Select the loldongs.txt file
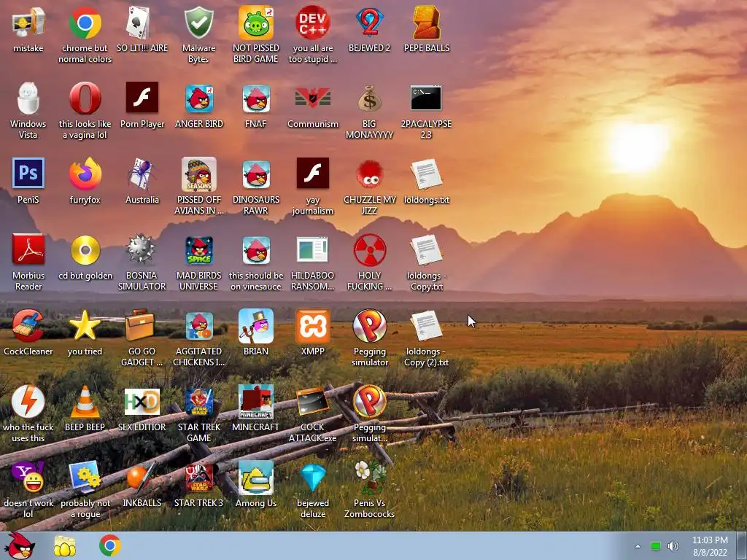This screenshot has width=747, height=560. click(x=426, y=174)
